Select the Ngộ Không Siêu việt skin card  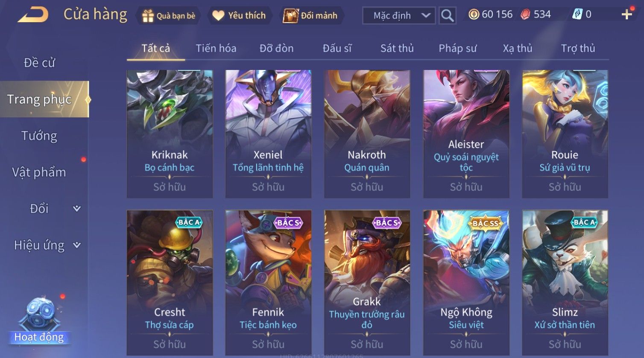pos(466,283)
